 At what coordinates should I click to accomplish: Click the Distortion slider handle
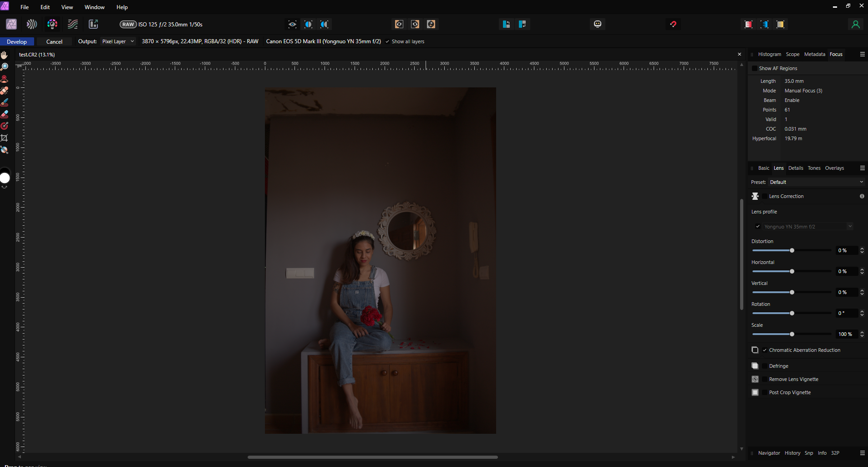792,250
